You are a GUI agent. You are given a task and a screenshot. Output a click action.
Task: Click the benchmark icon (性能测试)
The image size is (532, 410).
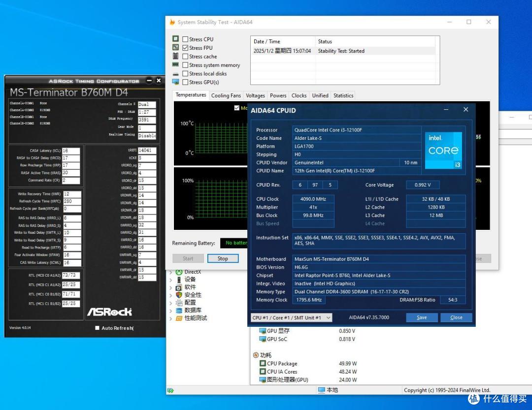[x=179, y=318]
